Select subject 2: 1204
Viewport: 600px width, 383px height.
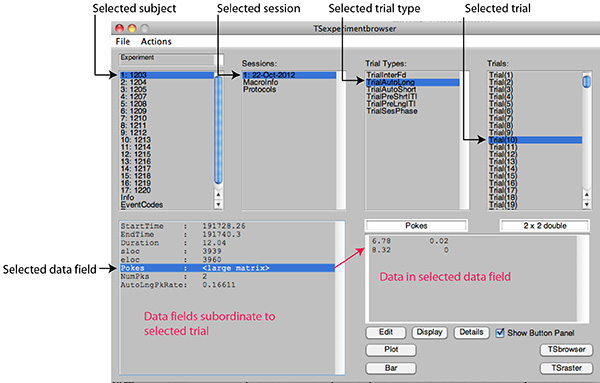pyautogui.click(x=167, y=82)
